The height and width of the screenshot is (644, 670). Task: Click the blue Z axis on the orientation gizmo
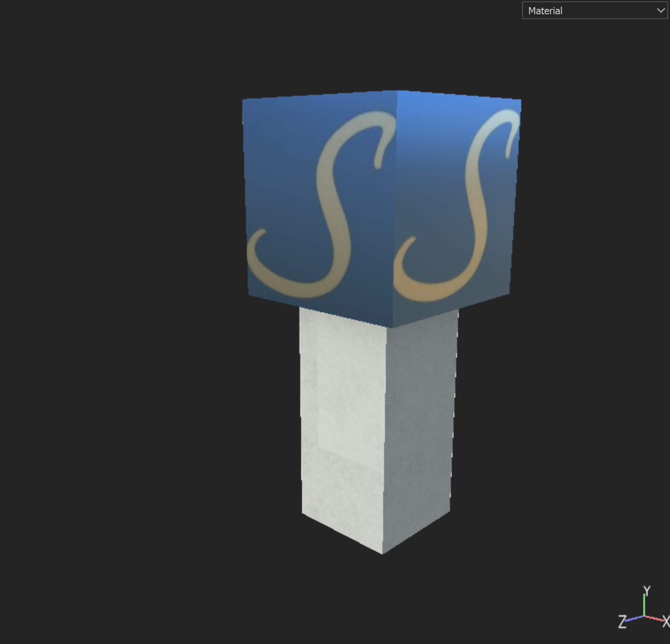coord(633,620)
